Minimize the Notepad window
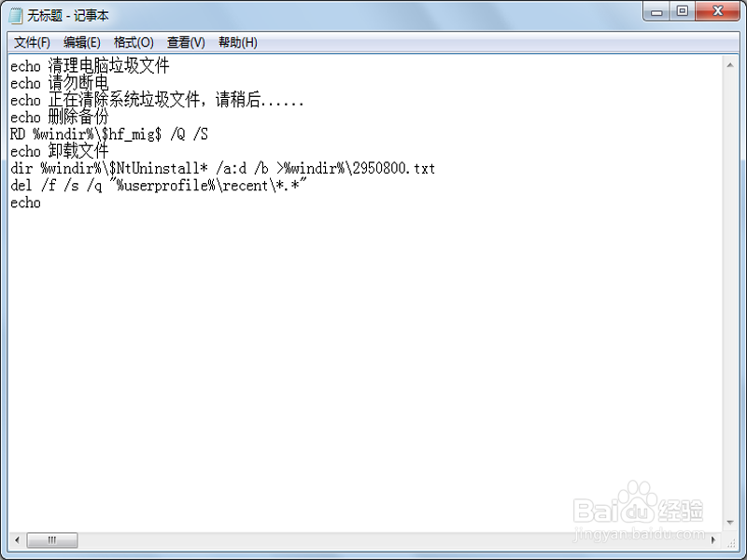This screenshot has width=747, height=560. coord(656,11)
